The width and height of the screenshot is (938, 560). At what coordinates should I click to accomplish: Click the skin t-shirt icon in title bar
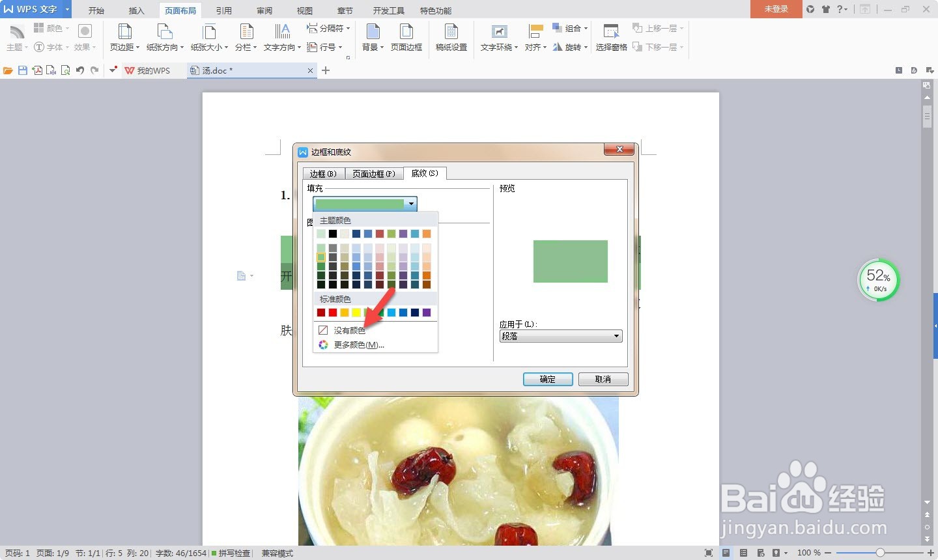826,9
